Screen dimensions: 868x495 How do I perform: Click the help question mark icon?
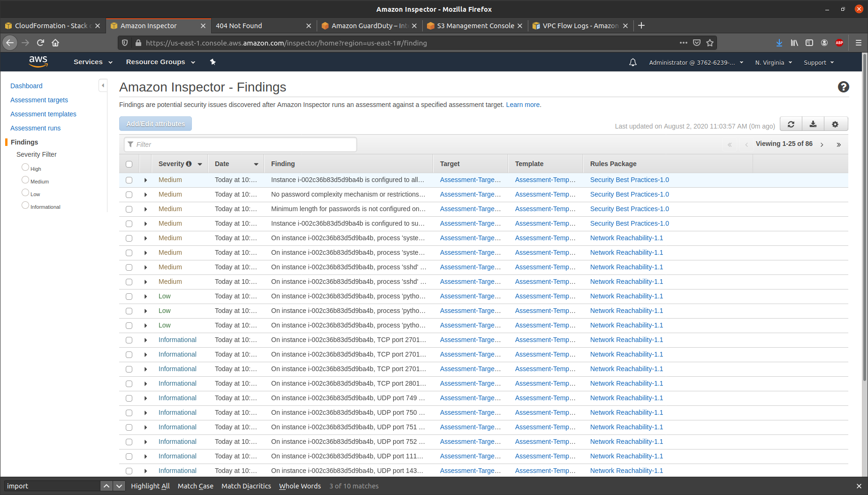tap(843, 87)
